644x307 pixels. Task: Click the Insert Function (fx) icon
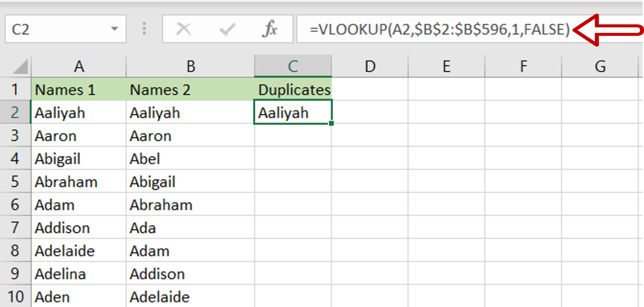coord(271,29)
